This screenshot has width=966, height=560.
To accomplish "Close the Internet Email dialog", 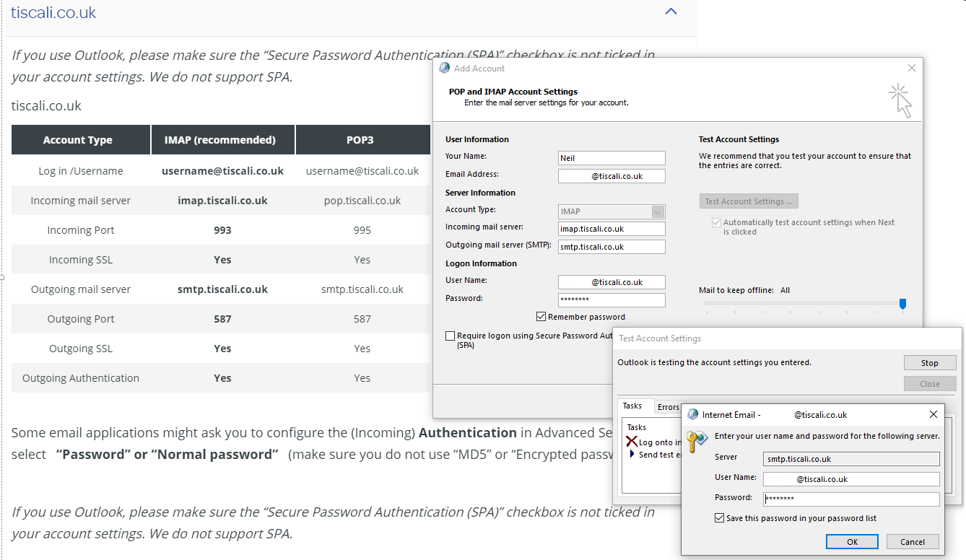I will [933, 414].
